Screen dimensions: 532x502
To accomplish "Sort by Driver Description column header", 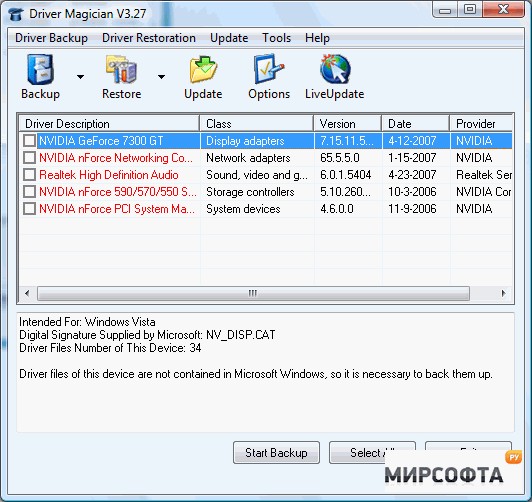I will pos(109,123).
